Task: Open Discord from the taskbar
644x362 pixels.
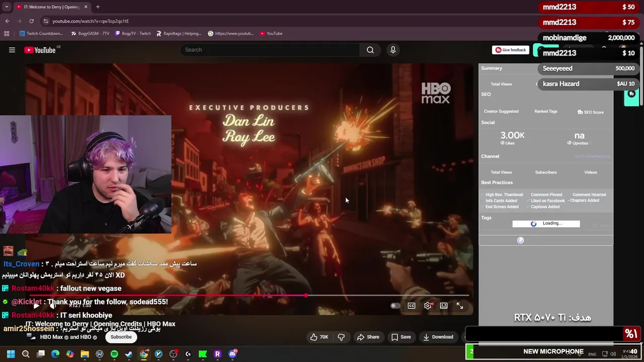Action: tap(232, 354)
